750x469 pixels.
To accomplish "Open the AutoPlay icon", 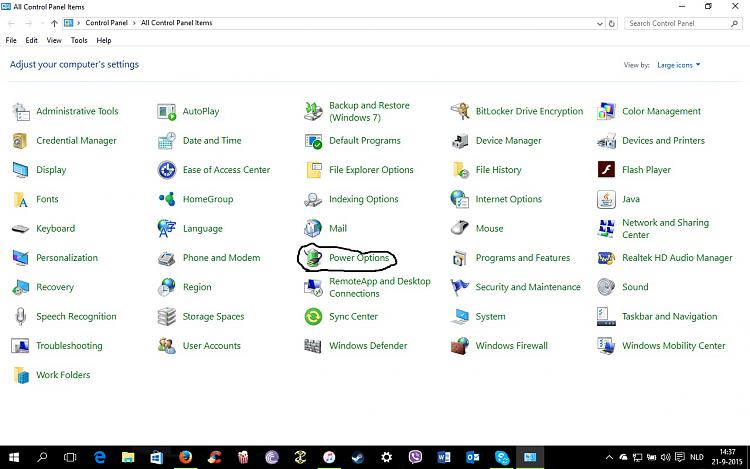I will pos(166,111).
